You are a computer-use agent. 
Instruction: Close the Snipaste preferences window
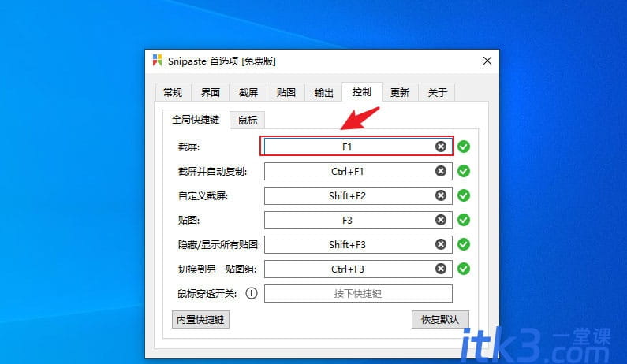487,61
